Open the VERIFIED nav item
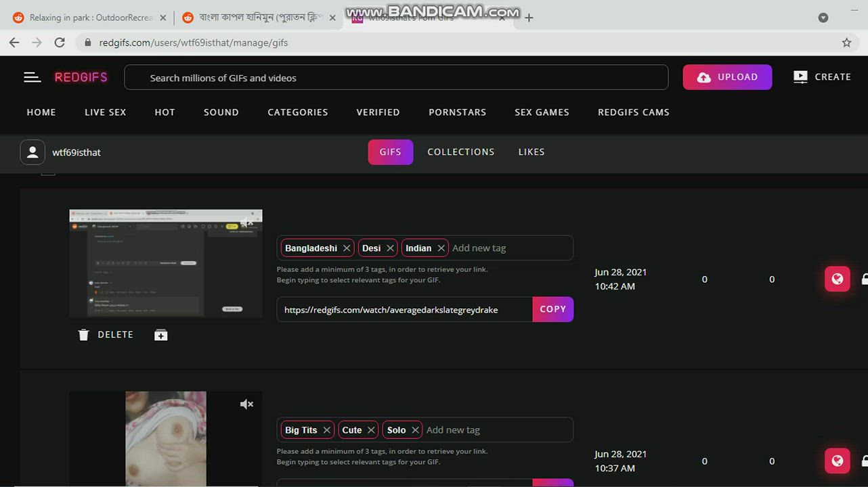The height and width of the screenshot is (487, 868). pyautogui.click(x=378, y=112)
